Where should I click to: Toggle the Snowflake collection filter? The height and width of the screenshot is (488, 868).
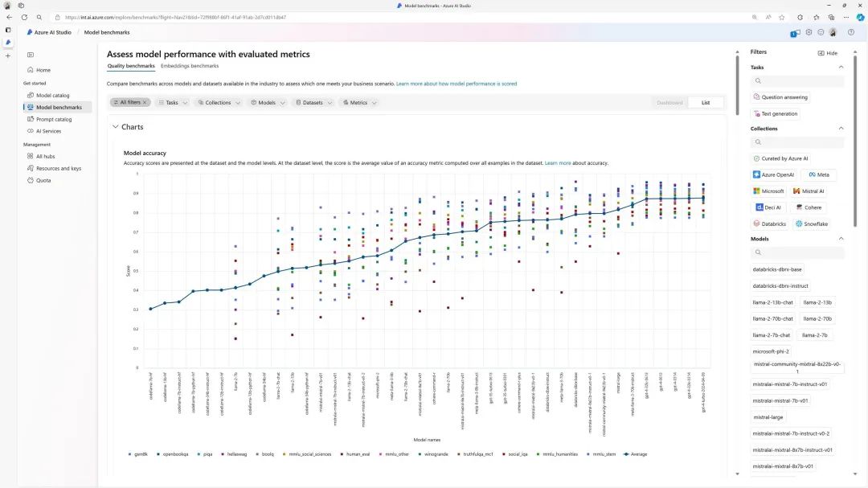point(812,223)
